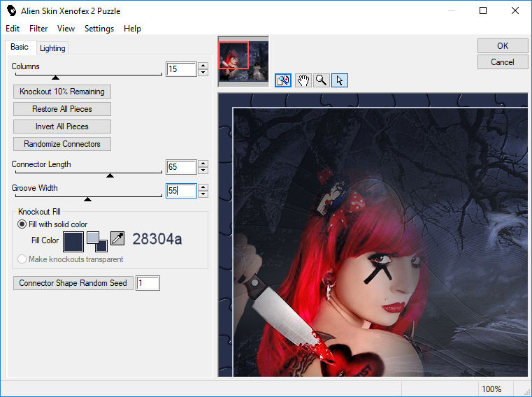
Task: Click Randomize Connectors button
Action: point(62,144)
